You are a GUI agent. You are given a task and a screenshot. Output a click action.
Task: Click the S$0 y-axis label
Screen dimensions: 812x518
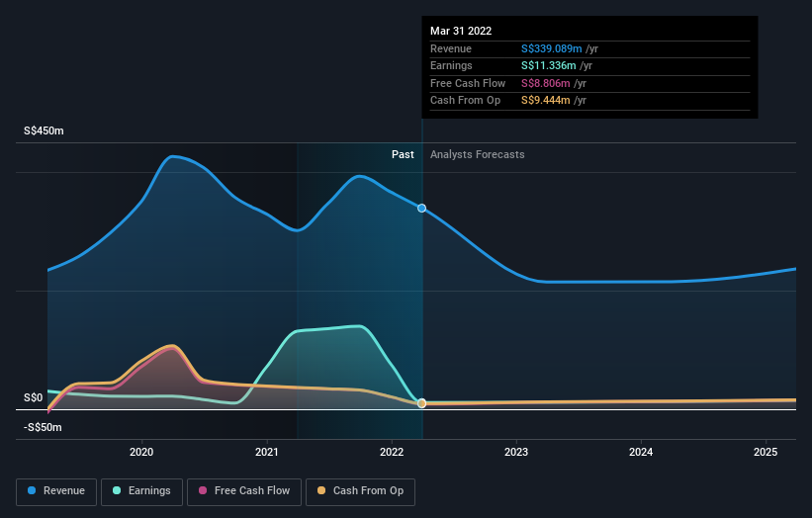(34, 397)
